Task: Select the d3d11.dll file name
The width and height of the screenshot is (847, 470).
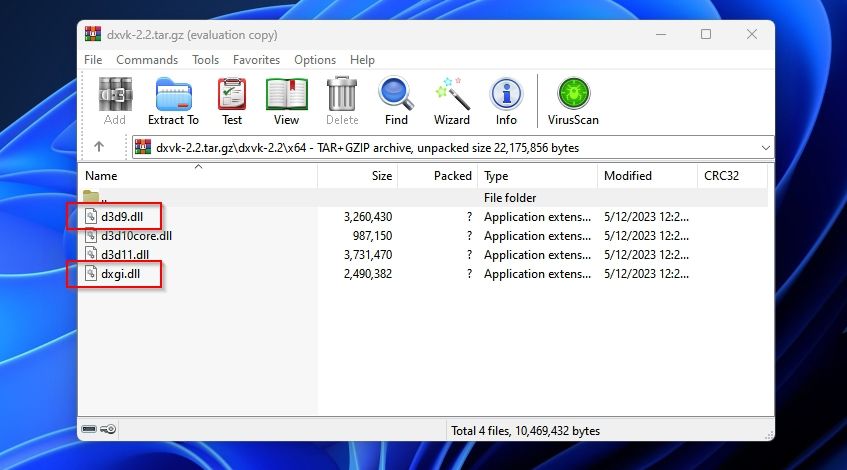Action: [x=125, y=254]
